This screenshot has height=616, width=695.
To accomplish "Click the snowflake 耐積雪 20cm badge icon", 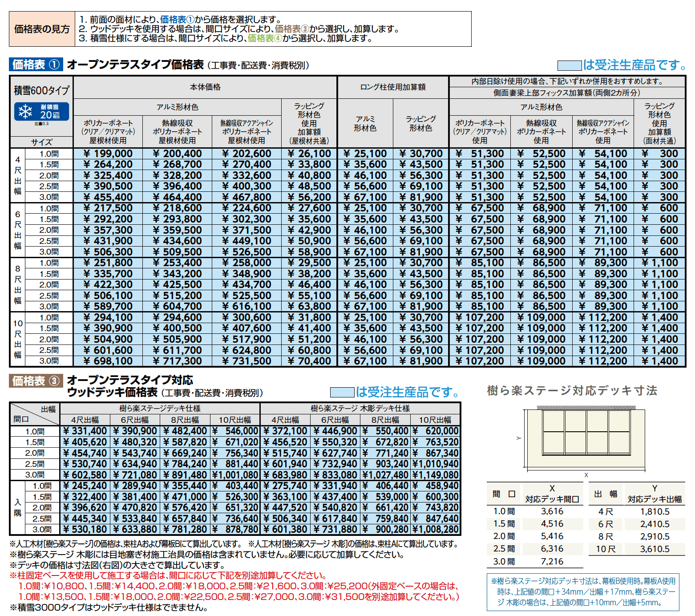I will pos(42,111).
